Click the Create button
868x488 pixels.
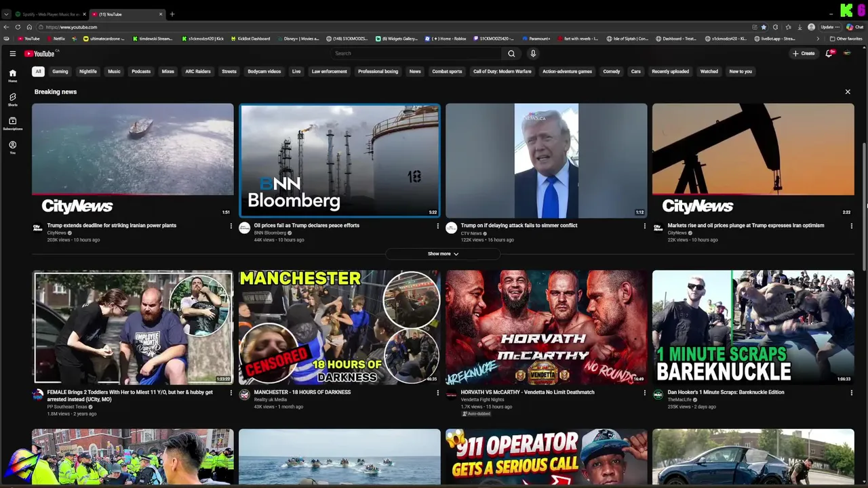click(x=804, y=54)
